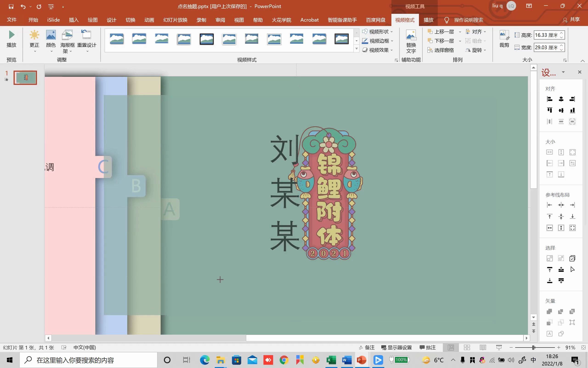The width and height of the screenshot is (588, 368).
Task: Switch to the 动画 Animations tab
Action: (149, 20)
